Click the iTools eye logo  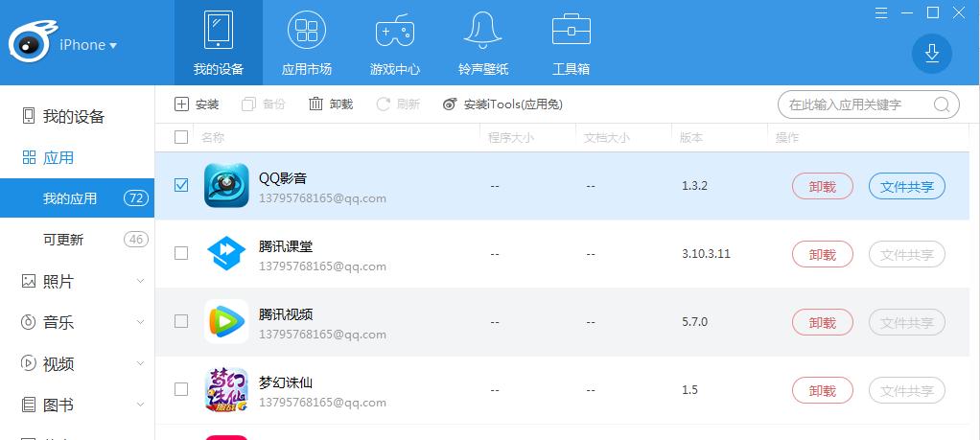click(33, 41)
